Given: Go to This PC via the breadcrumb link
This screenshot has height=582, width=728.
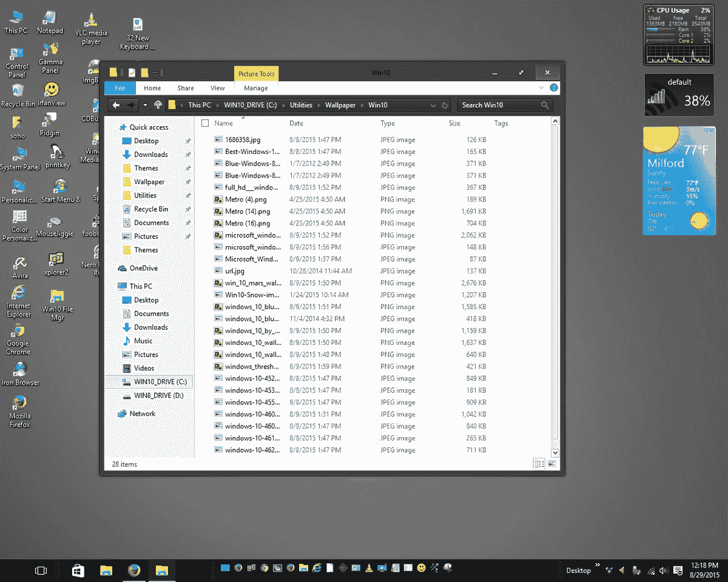Looking at the screenshot, I should click(199, 105).
